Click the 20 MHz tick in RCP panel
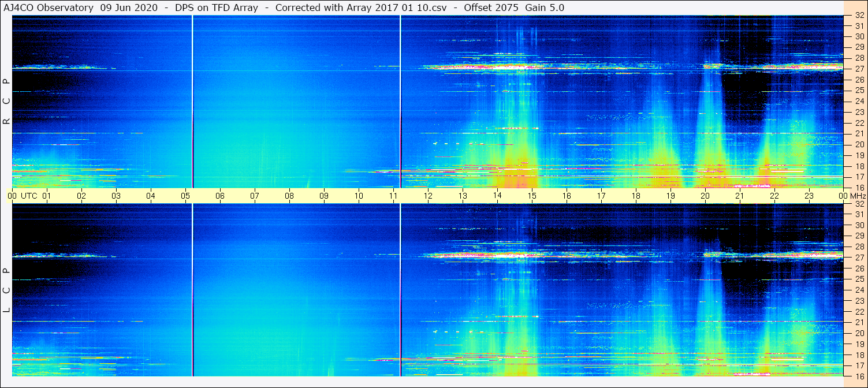Screen dimensions: 868x388 pos(859,144)
